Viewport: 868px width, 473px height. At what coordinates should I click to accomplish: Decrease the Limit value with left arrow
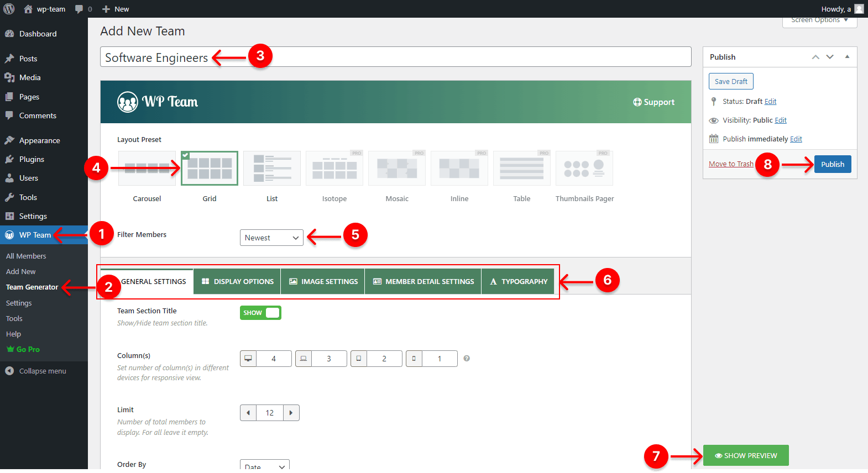tap(248, 413)
